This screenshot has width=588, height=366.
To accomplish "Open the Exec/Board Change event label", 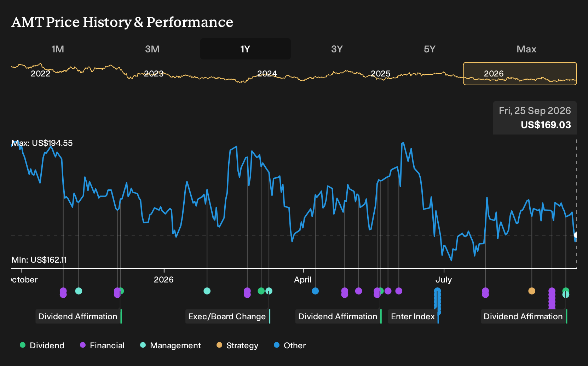I will coord(228,316).
